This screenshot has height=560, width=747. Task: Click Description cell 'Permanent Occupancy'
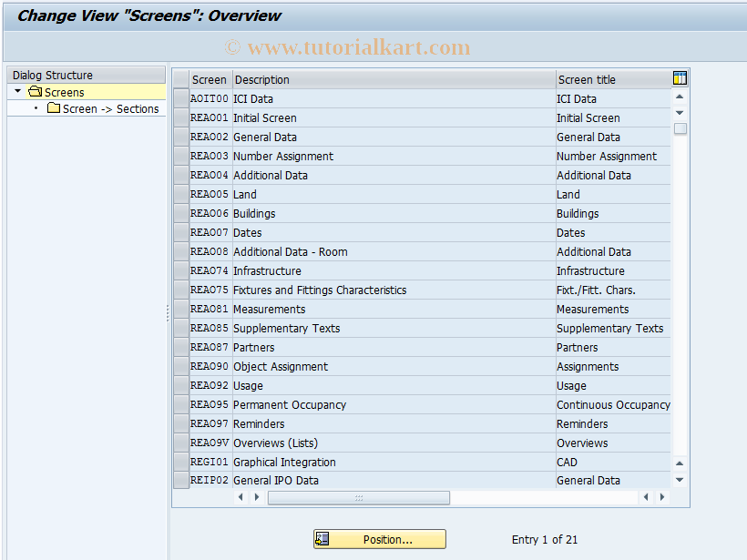pyautogui.click(x=394, y=404)
